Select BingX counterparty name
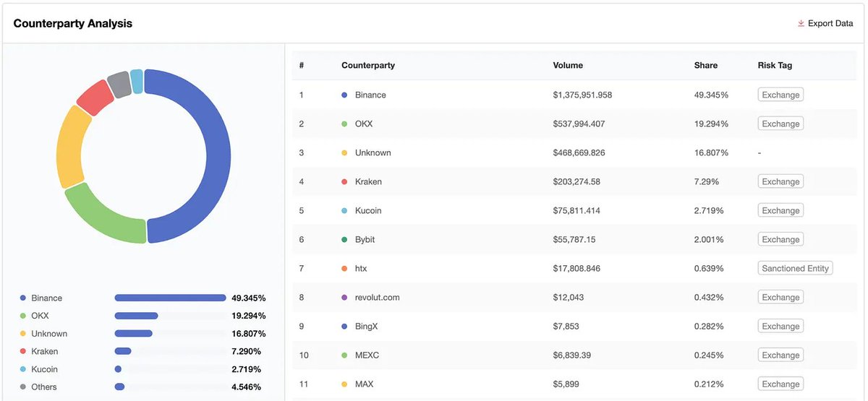Screen dimensions: 868x401 [x=366, y=326]
